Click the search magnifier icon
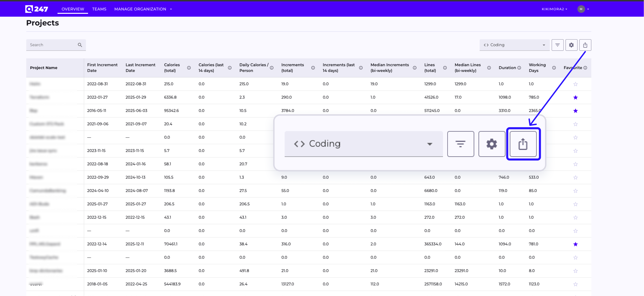Screen dimensions: 644x296 click(80, 45)
